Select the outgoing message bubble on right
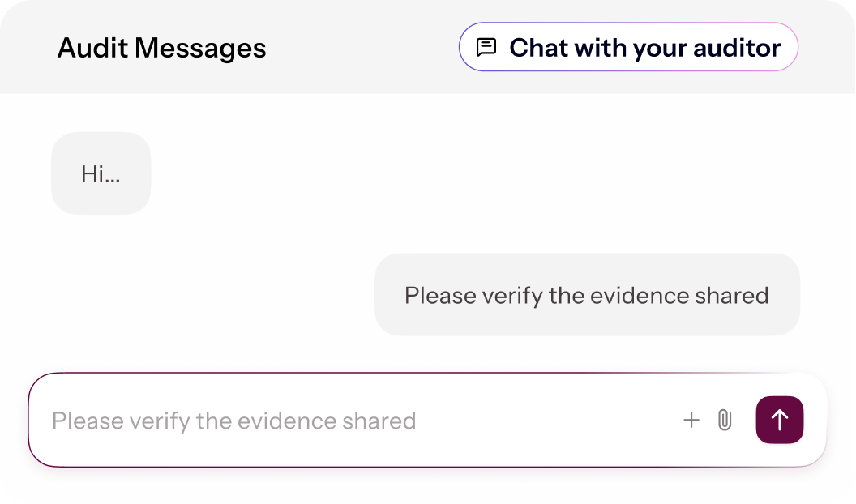The width and height of the screenshot is (856, 504). coord(587,295)
